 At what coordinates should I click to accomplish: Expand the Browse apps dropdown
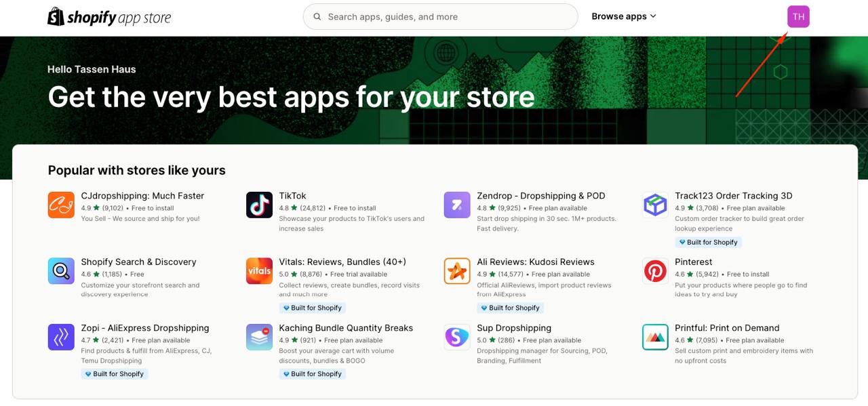(623, 16)
